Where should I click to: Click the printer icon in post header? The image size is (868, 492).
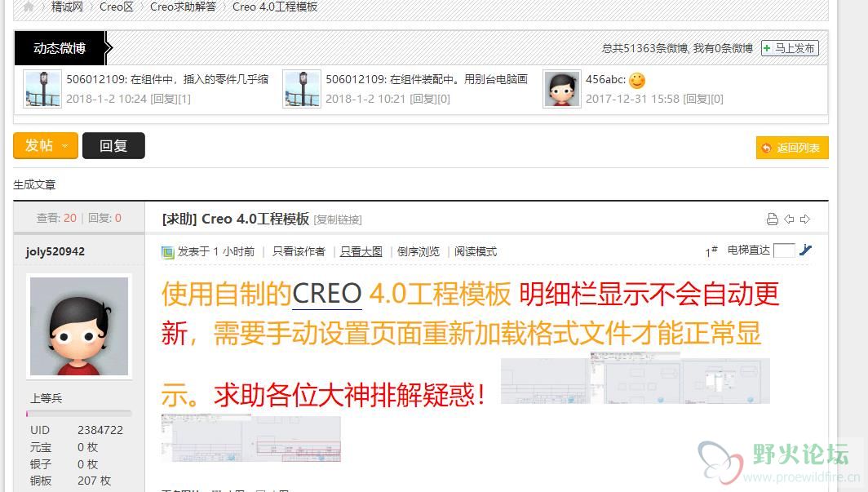pyautogui.click(x=773, y=219)
